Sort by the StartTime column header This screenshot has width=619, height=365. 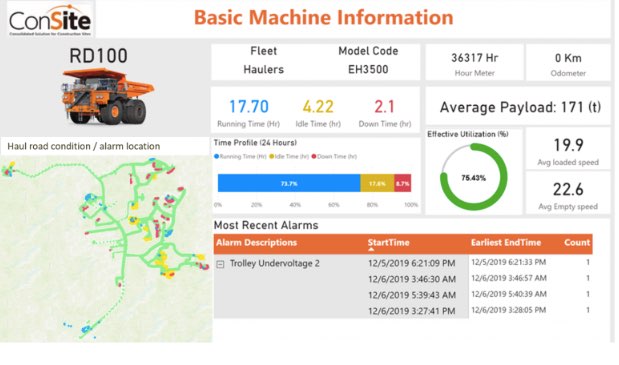[388, 243]
